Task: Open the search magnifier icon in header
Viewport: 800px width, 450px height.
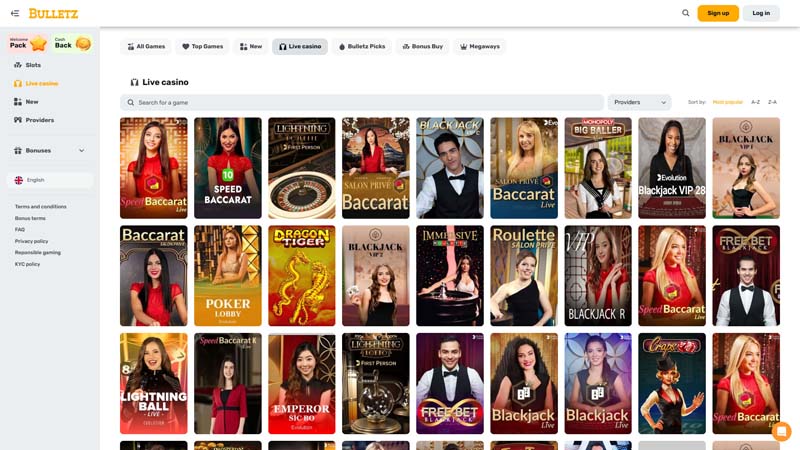Action: click(685, 13)
